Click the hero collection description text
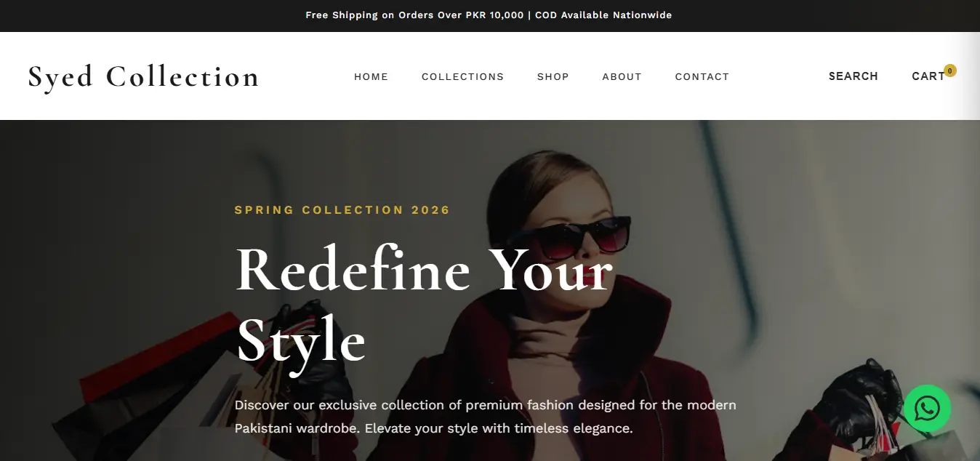This screenshot has height=461, width=980. (x=485, y=416)
